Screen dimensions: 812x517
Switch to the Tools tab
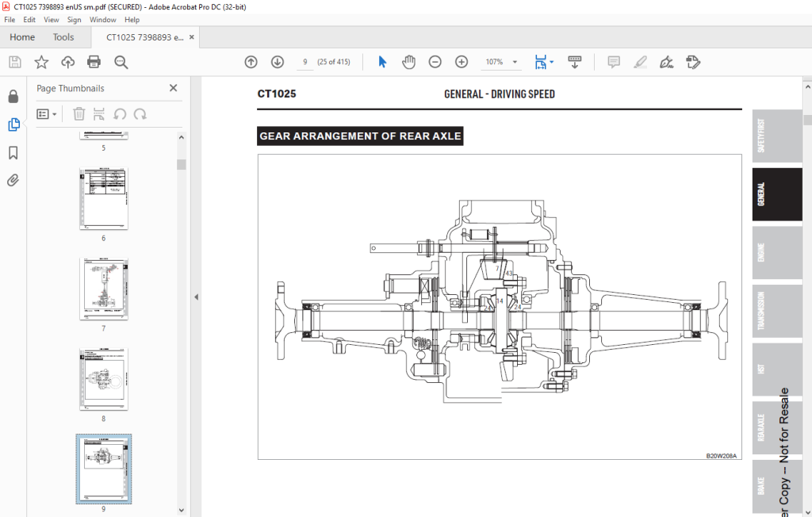point(63,37)
